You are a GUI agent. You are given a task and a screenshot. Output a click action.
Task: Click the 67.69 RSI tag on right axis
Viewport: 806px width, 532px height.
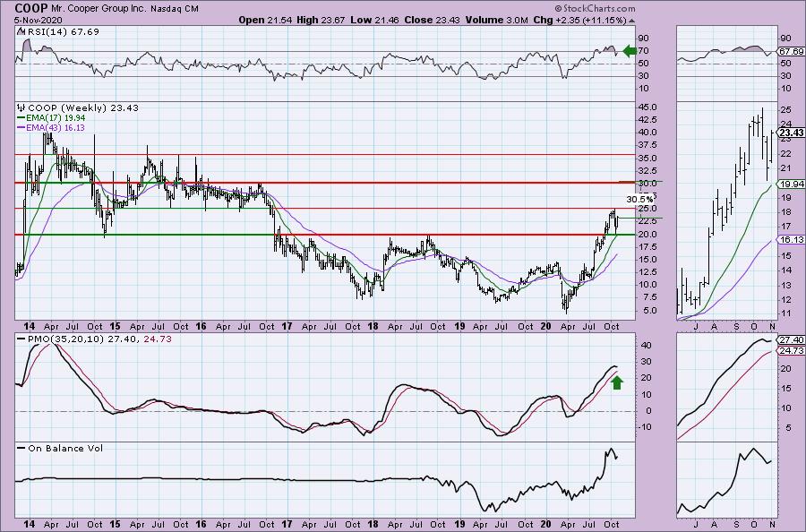tap(791, 52)
